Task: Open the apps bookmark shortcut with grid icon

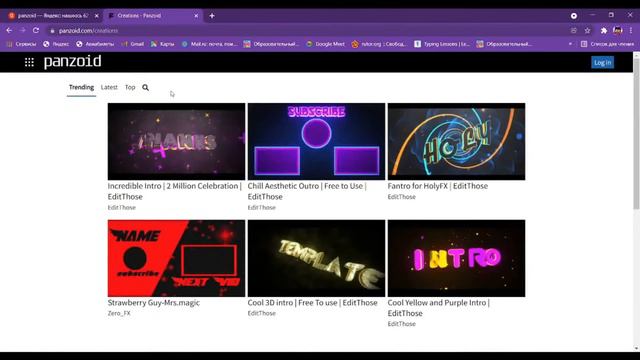Action: click(x=21, y=44)
